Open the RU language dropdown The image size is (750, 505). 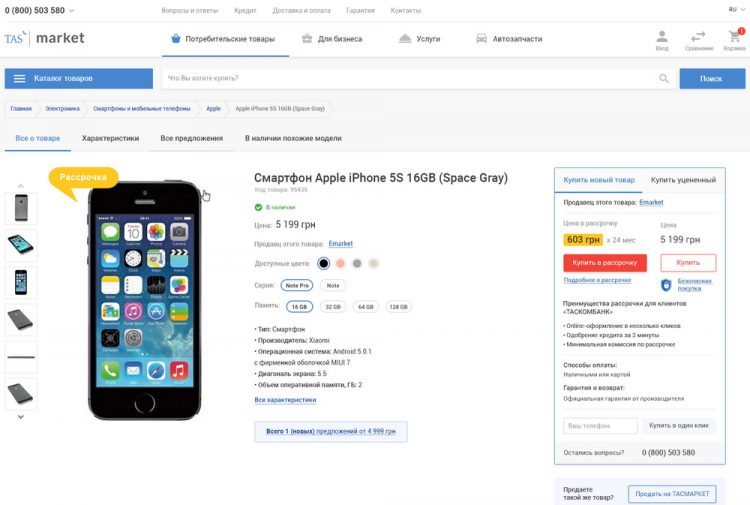(735, 9)
